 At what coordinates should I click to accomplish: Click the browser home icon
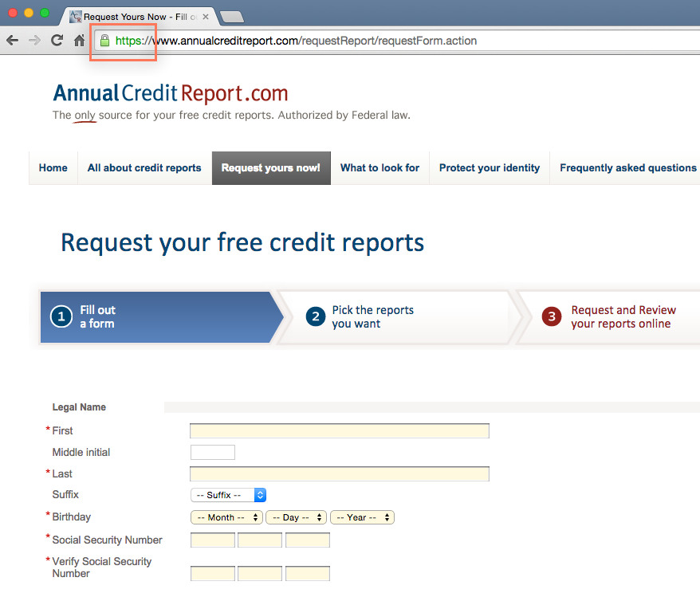click(x=77, y=40)
